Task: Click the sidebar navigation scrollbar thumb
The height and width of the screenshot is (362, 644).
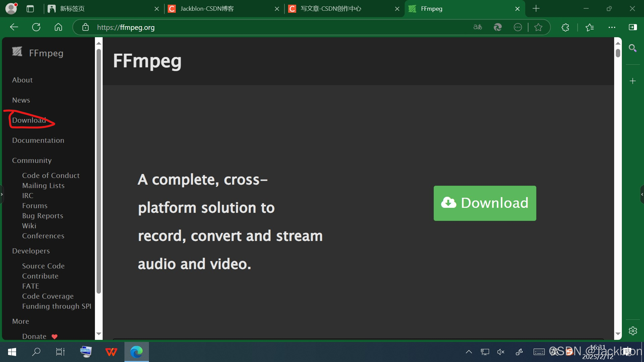Action: pos(99,171)
